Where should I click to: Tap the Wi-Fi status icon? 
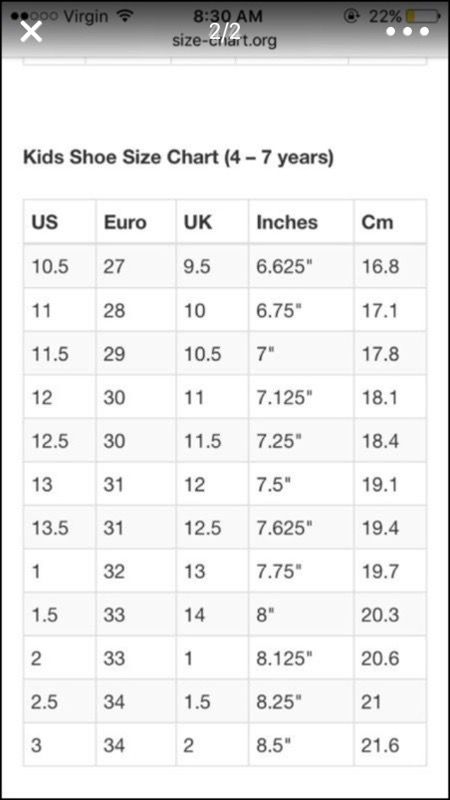(x=124, y=16)
